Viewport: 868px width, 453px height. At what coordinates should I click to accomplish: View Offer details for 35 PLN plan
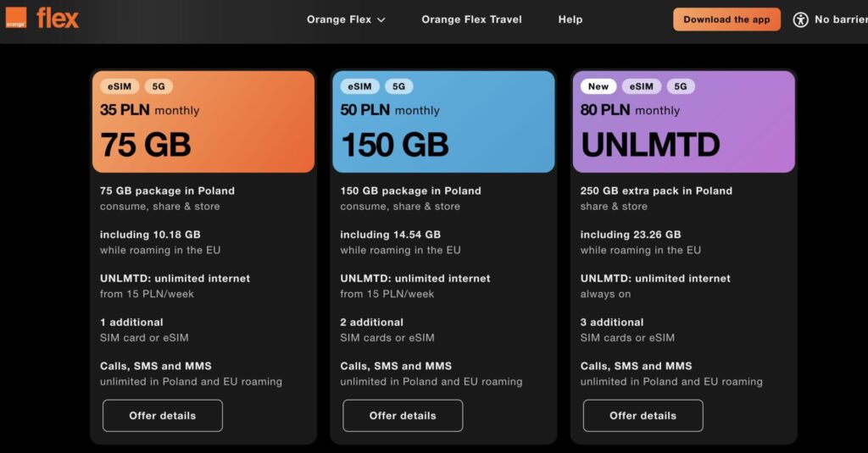point(162,416)
